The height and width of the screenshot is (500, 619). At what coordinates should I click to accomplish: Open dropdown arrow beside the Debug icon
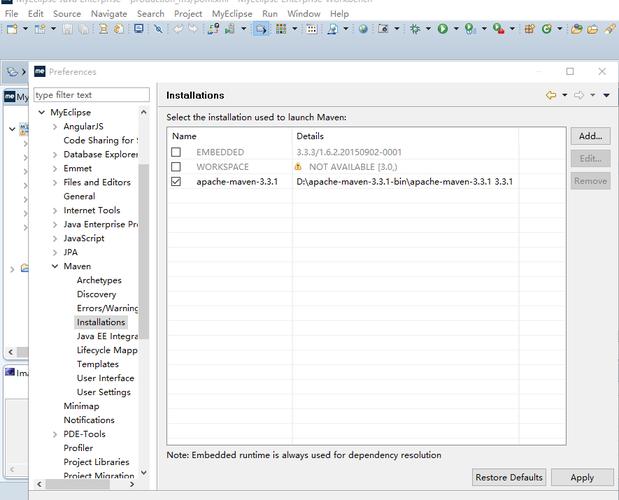pyautogui.click(x=428, y=29)
